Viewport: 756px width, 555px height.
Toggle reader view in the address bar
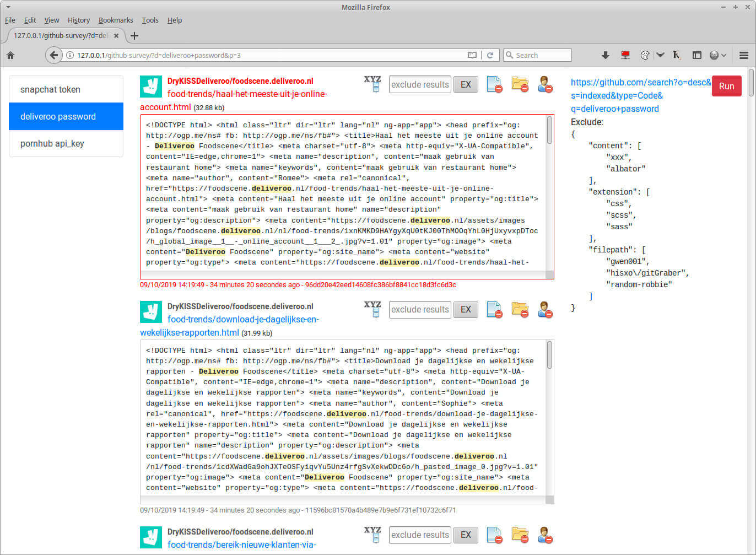(472, 55)
